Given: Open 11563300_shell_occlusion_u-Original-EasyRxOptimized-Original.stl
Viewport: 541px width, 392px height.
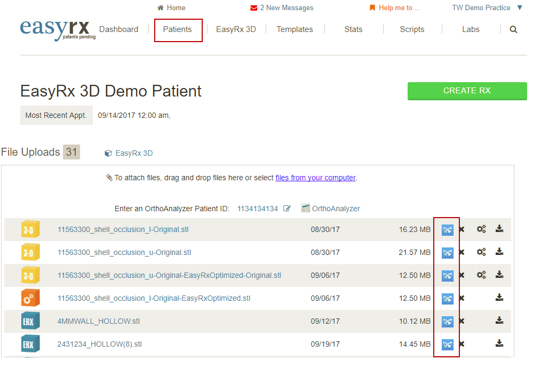Looking at the screenshot, I should [x=169, y=276].
